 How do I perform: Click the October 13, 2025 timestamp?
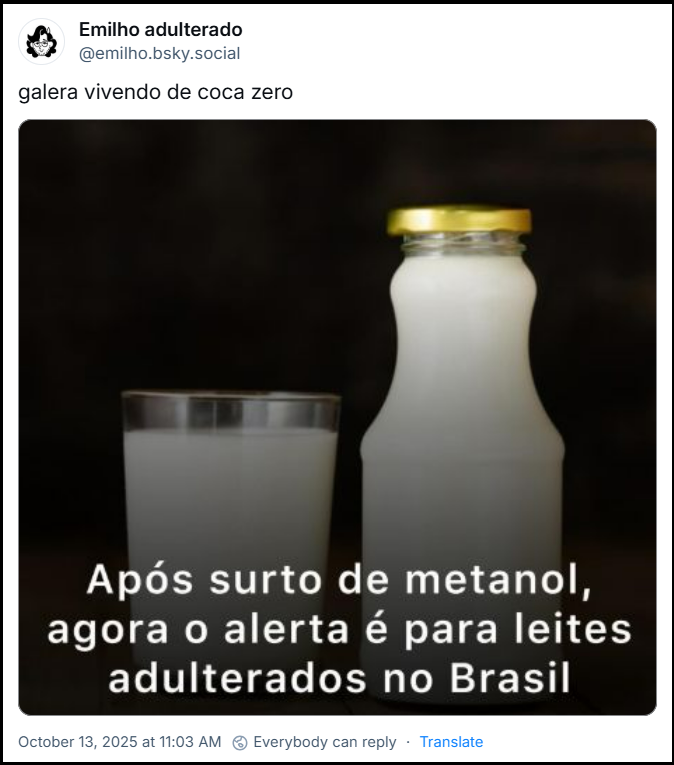[120, 742]
